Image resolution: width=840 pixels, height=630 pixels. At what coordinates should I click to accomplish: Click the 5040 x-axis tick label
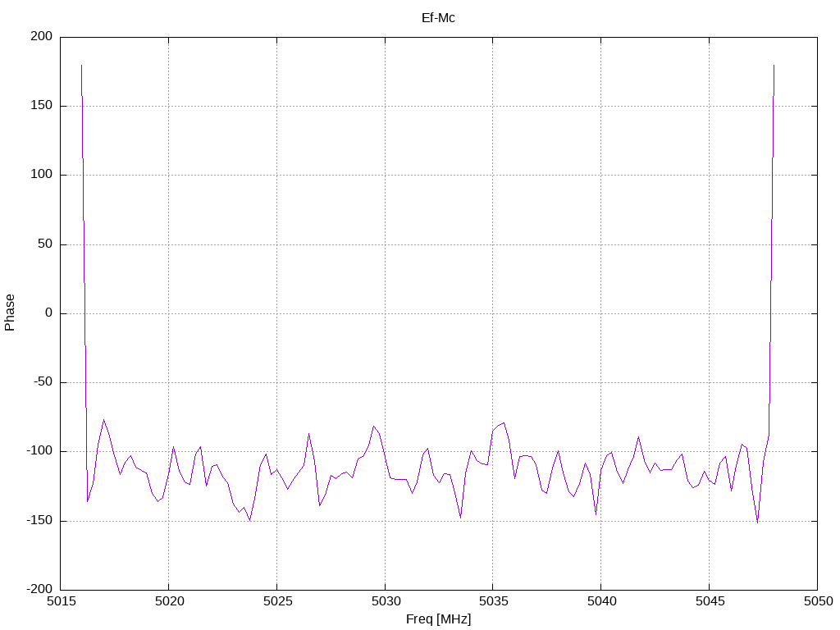[602, 601]
